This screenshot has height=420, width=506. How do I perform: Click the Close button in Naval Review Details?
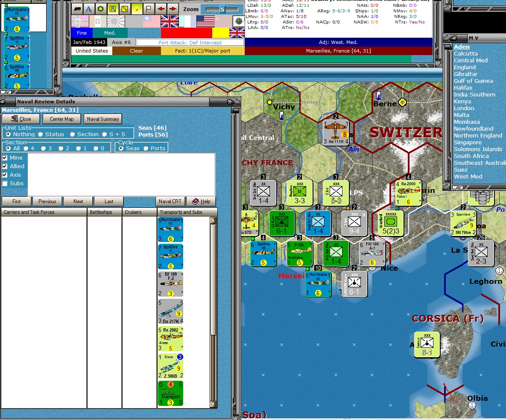point(21,119)
